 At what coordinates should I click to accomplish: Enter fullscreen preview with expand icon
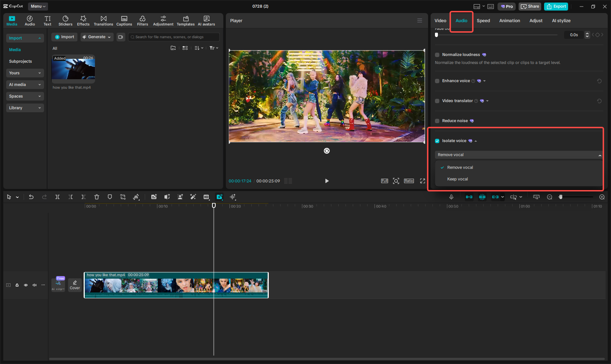click(422, 181)
